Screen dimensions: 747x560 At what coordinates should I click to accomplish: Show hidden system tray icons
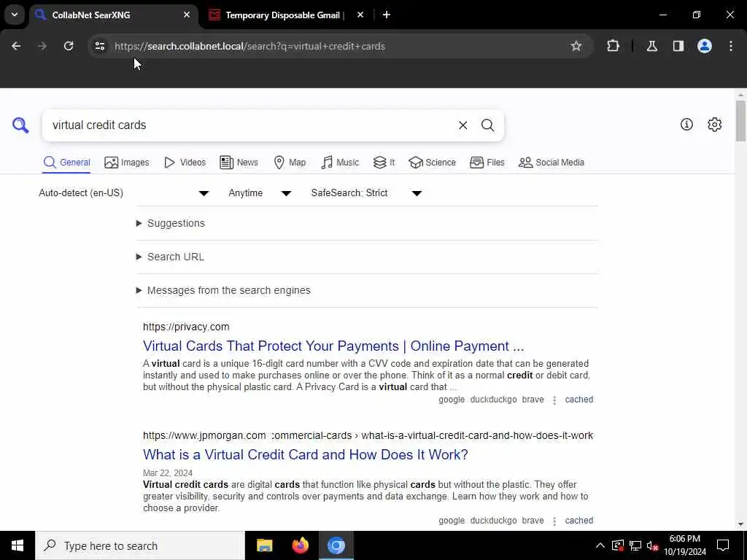coord(600,545)
